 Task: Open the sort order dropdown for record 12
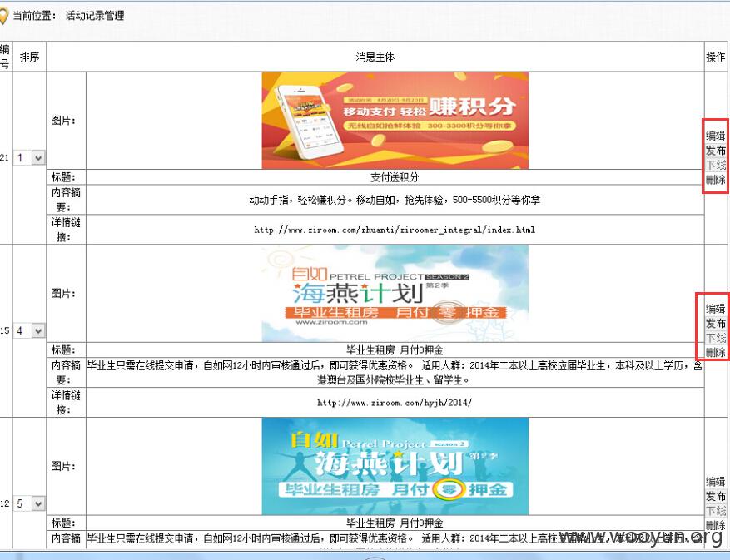29,503
